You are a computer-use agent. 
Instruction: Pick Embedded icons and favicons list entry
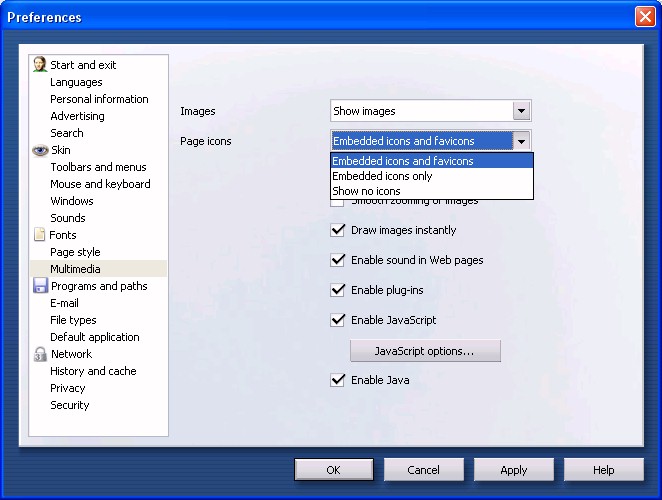(403, 161)
